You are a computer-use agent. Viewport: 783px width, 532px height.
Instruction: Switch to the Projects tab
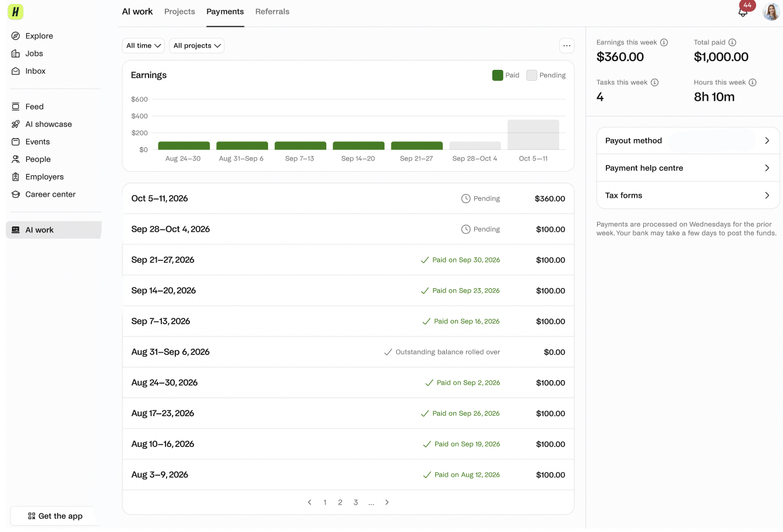(179, 12)
